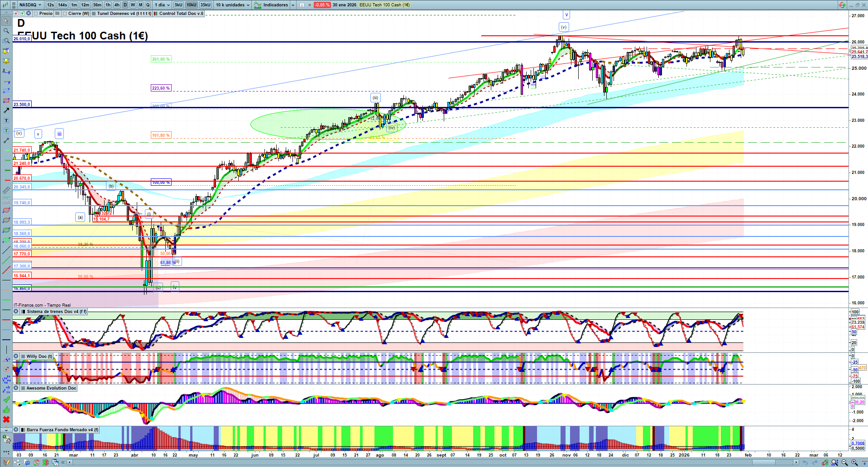Select the zoom-area magnifier tool
Screen dimensions: 868x467
coord(6,41)
